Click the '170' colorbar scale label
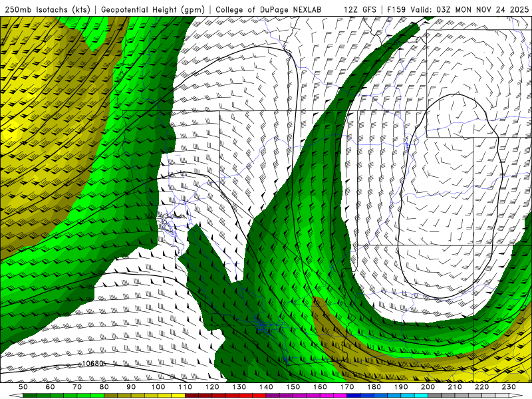Image resolution: width=532 pixels, height=399 pixels. click(x=346, y=387)
